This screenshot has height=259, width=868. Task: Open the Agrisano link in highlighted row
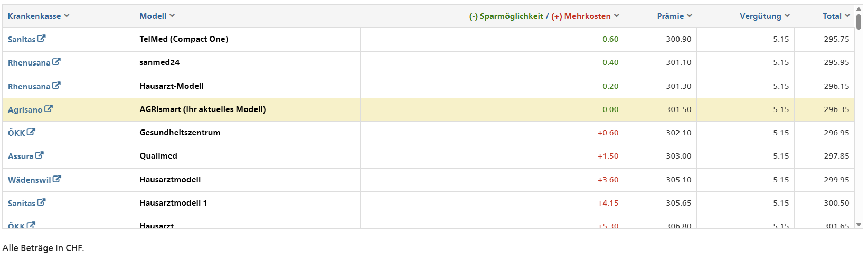pyautogui.click(x=25, y=110)
